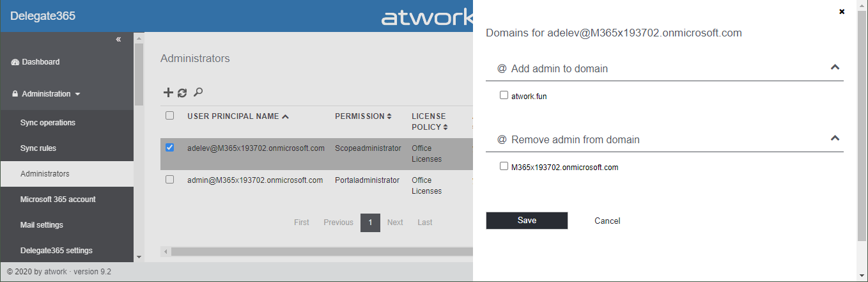Viewport: 868px width, 282px height.
Task: Click the refresh administrators list icon
Action: (x=182, y=93)
